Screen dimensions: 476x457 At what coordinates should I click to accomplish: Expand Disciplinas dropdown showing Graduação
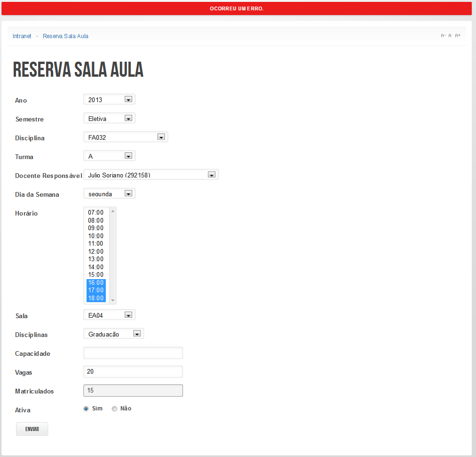pyautogui.click(x=113, y=334)
